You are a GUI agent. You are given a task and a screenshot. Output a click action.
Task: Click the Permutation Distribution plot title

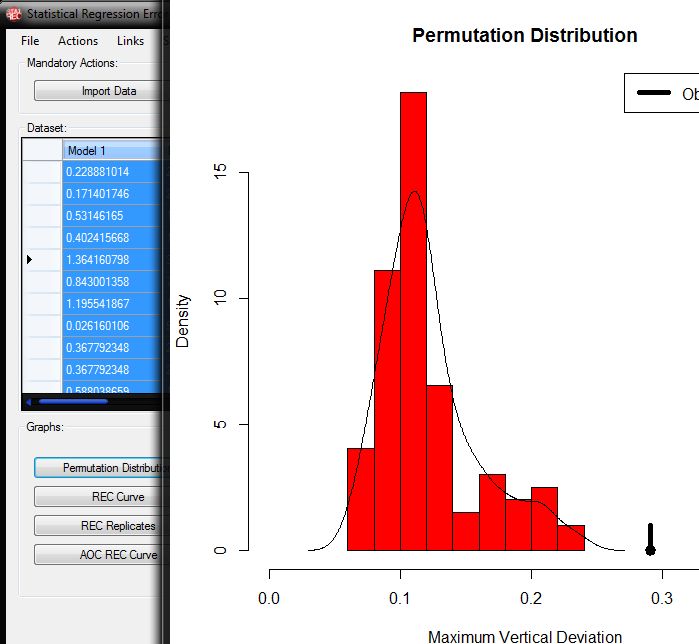pyautogui.click(x=525, y=36)
